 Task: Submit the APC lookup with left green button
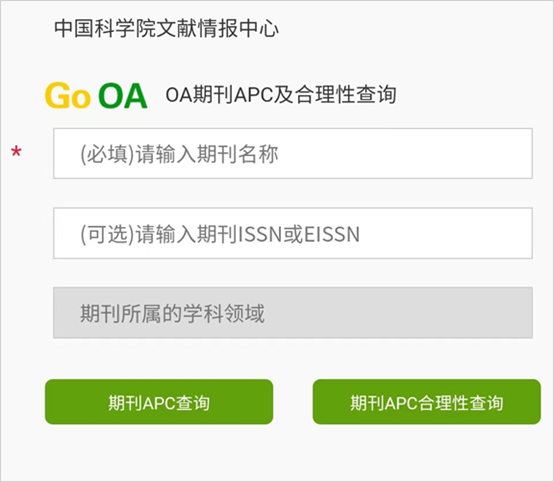159,402
